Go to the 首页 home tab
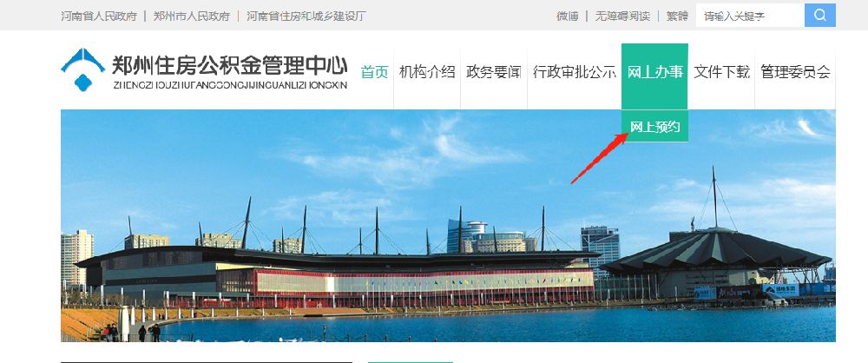 [375, 72]
